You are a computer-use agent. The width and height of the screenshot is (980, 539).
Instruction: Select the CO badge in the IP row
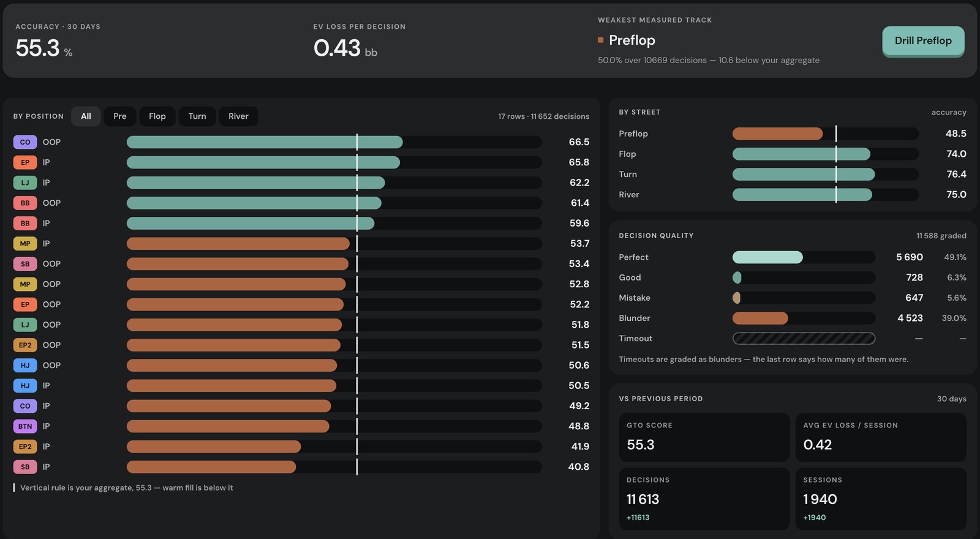point(25,406)
